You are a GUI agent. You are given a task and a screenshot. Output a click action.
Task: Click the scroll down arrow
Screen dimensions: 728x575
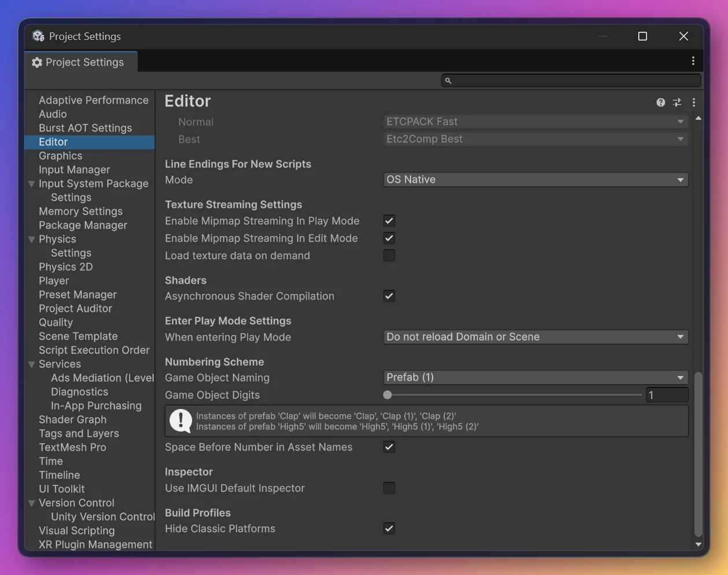(x=698, y=544)
